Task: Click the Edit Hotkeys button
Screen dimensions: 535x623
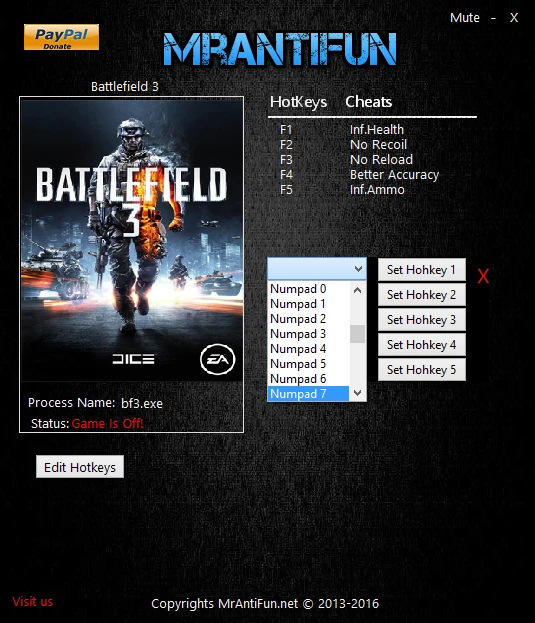Action: pyautogui.click(x=80, y=467)
